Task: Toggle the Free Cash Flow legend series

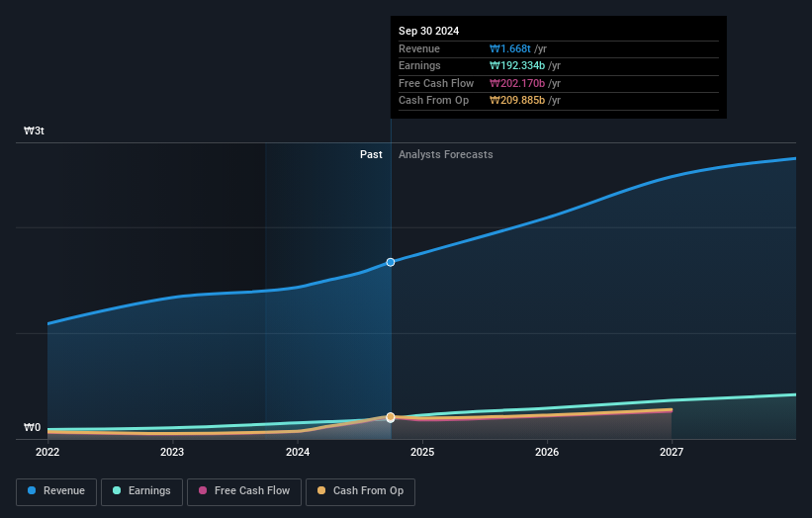Action: 244,491
